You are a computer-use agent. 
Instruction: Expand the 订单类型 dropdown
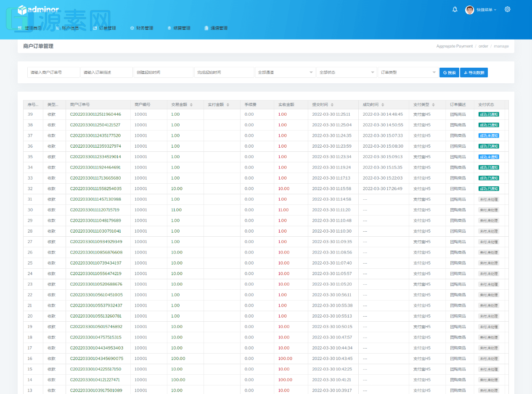click(408, 72)
